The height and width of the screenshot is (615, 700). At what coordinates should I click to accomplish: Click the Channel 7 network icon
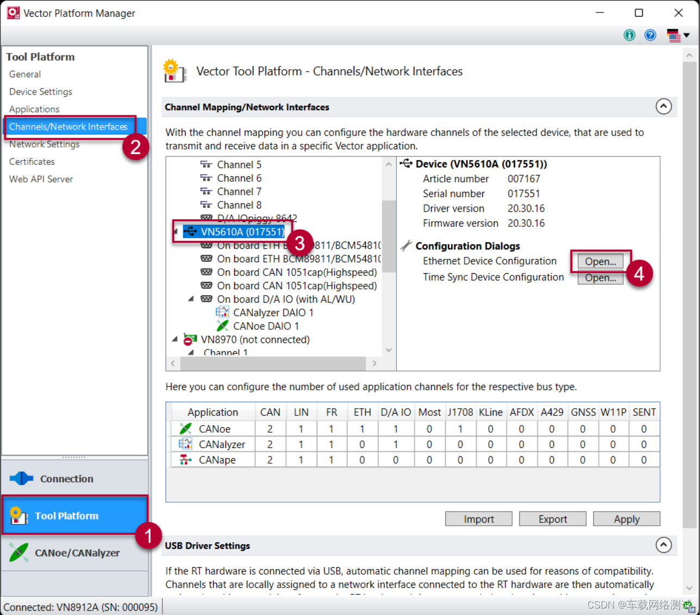(x=206, y=192)
